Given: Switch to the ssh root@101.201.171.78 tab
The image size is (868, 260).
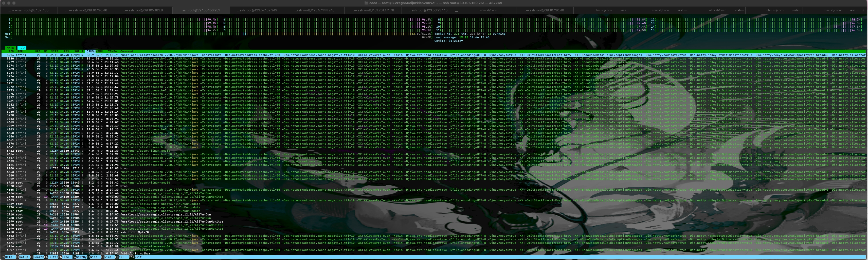Looking at the screenshot, I should 373,10.
